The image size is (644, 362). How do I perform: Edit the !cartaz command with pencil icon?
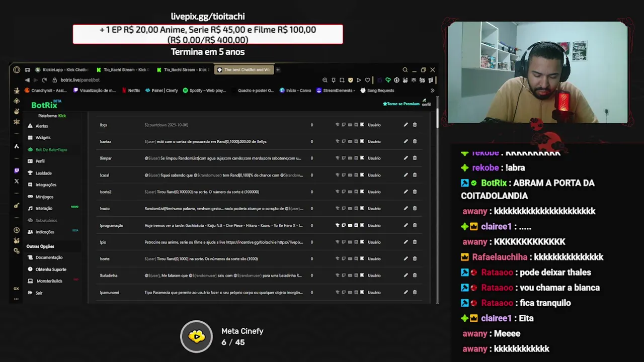[406, 141]
